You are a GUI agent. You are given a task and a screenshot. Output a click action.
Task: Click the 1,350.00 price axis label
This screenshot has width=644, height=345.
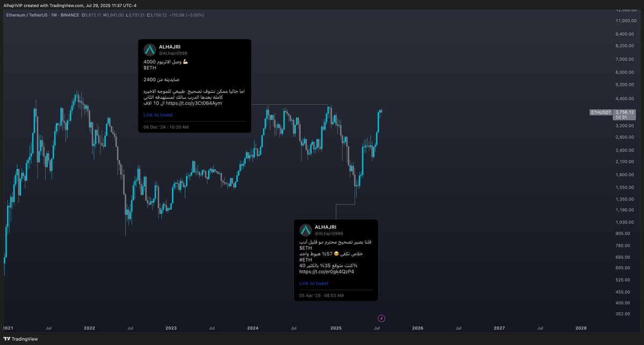point(624,198)
